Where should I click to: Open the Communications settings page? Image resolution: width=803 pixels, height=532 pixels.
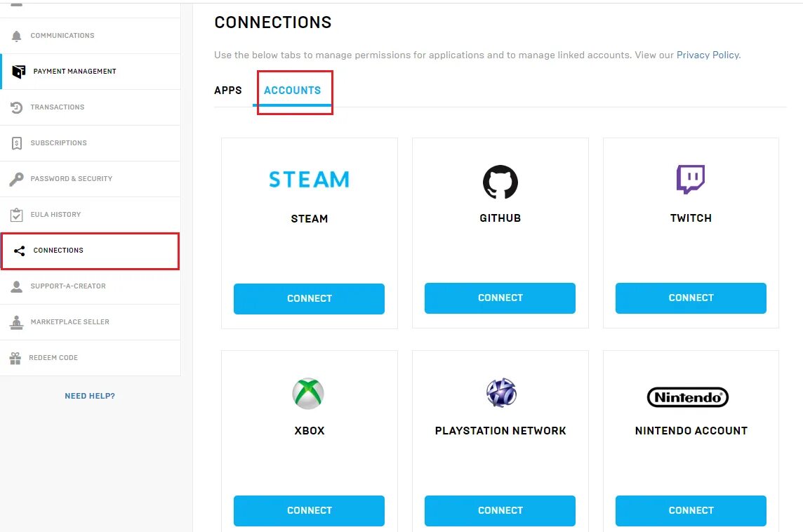[90, 36]
